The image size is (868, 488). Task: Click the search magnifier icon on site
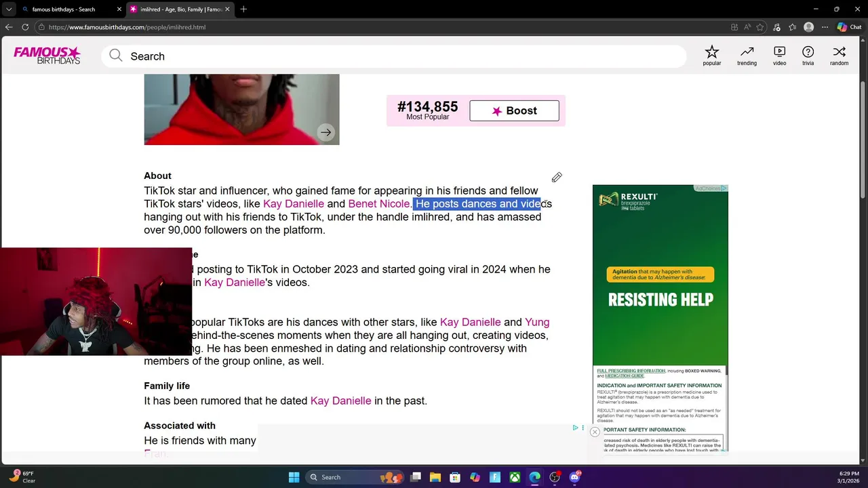pyautogui.click(x=116, y=56)
